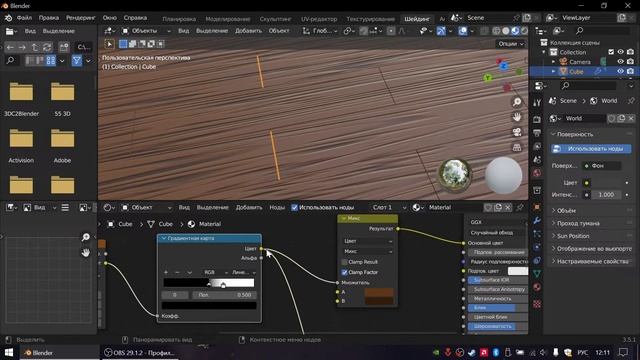
Task: Enable the Clamp Result checkbox
Action: [344, 262]
